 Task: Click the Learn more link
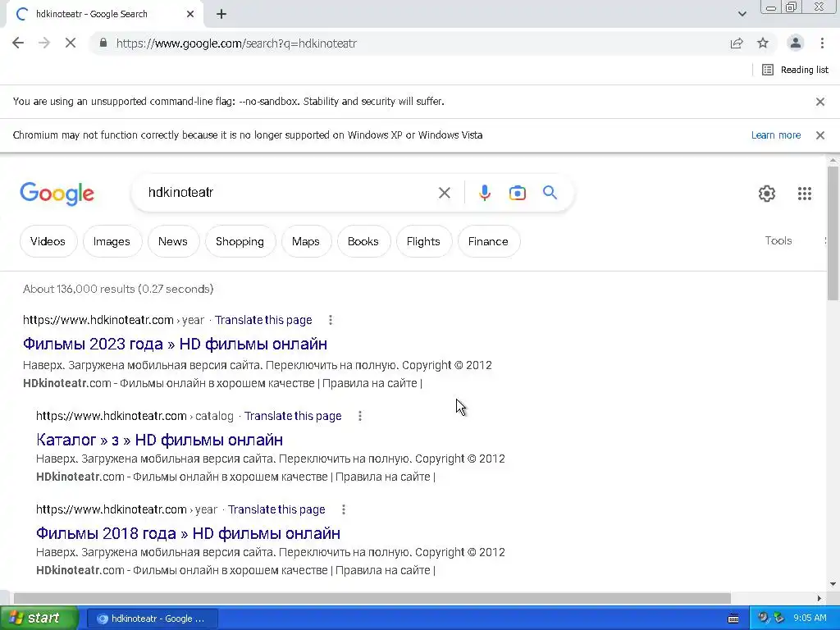click(776, 135)
